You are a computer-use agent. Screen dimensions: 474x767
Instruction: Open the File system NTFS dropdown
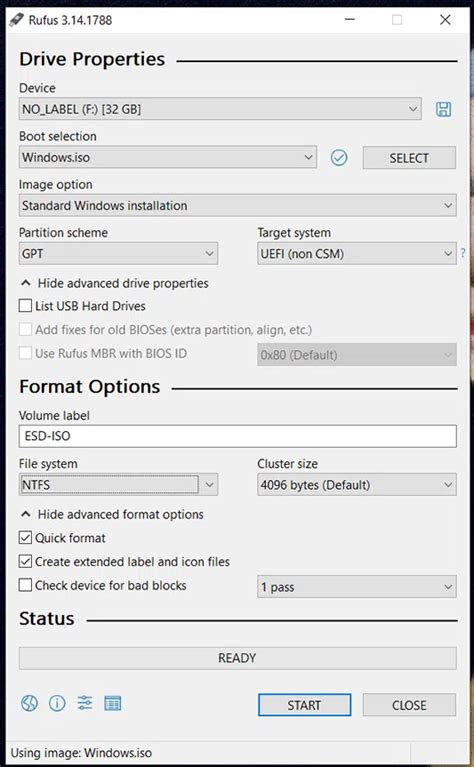click(x=118, y=485)
